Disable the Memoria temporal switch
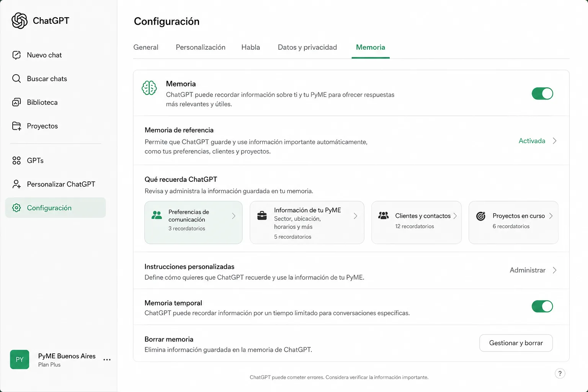Image resolution: width=588 pixels, height=392 pixels. [542, 306]
